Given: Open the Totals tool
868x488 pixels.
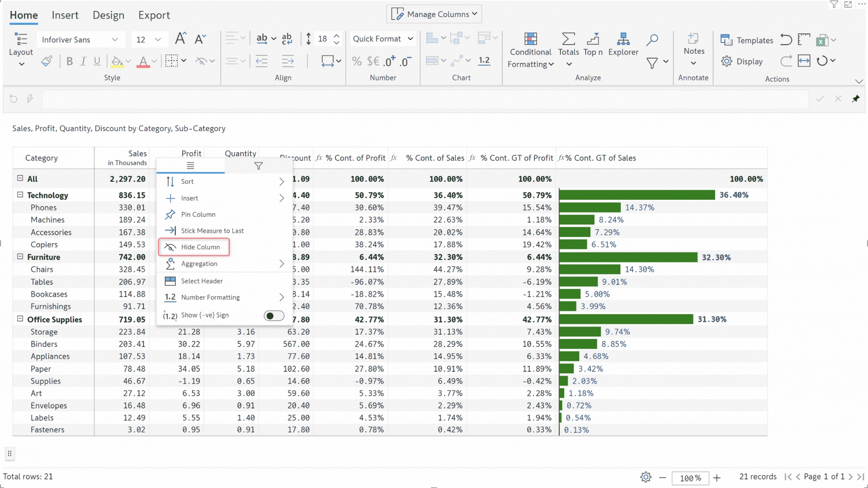Looking at the screenshot, I should click(568, 39).
